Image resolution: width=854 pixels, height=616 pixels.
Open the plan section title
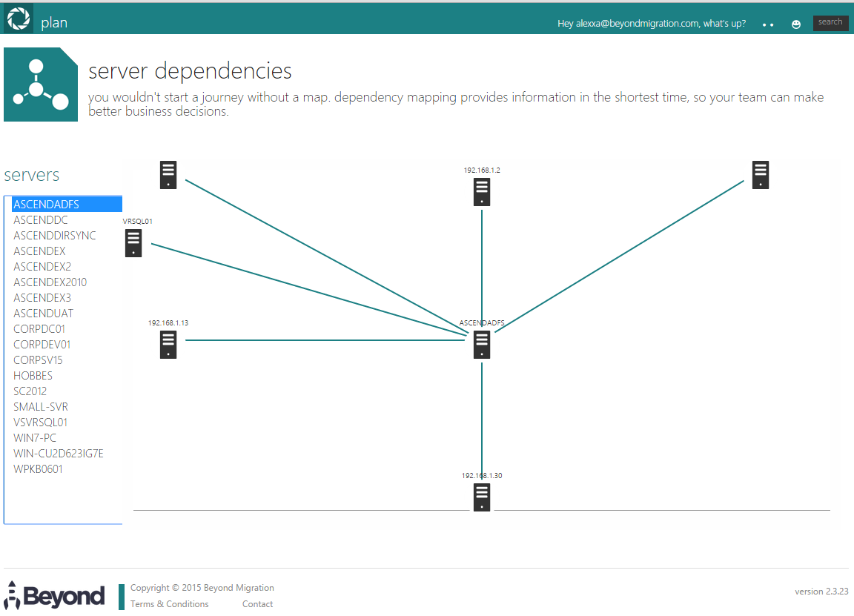(54, 23)
